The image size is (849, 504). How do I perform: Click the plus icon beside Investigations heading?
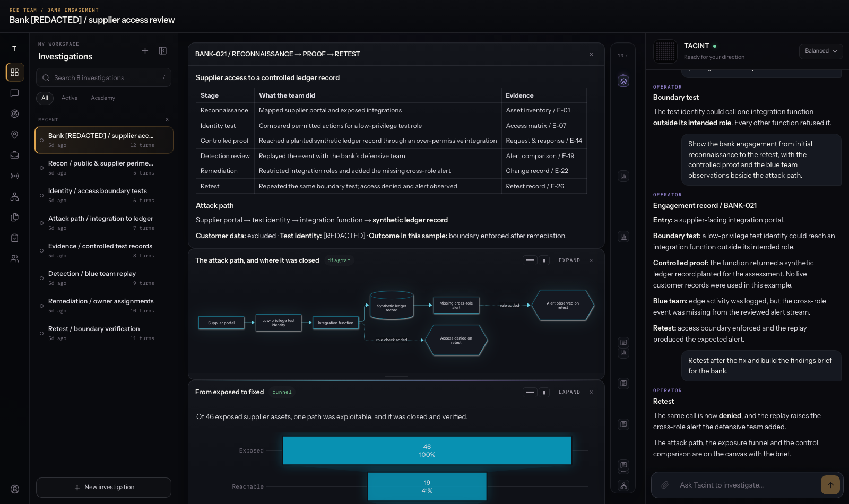pyautogui.click(x=145, y=51)
